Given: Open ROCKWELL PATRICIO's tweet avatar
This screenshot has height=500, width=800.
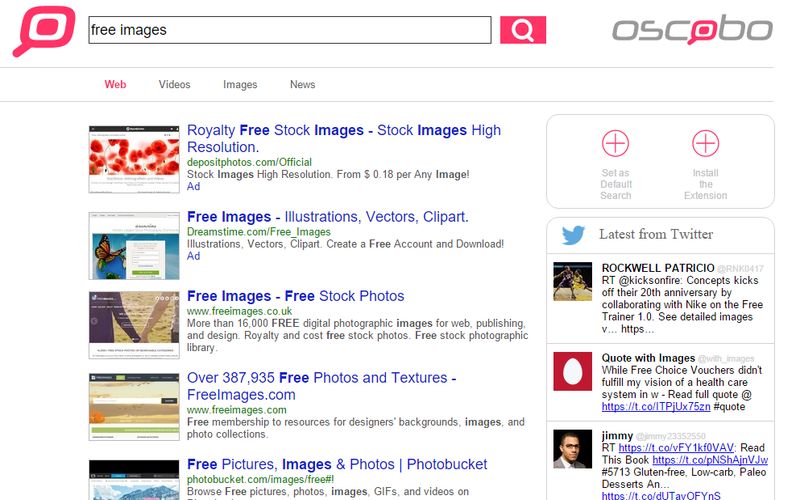Looking at the screenshot, I should tap(572, 281).
